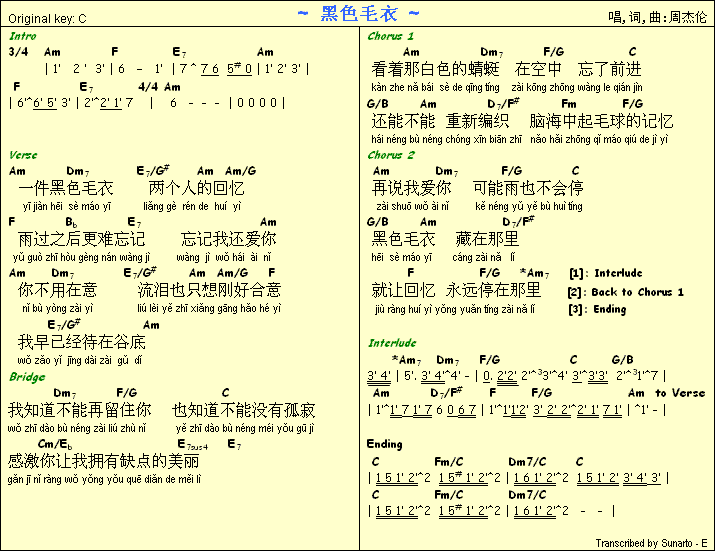The image size is (715, 551).
Task: Click the '4/4' time signature marking
Action: click(148, 87)
